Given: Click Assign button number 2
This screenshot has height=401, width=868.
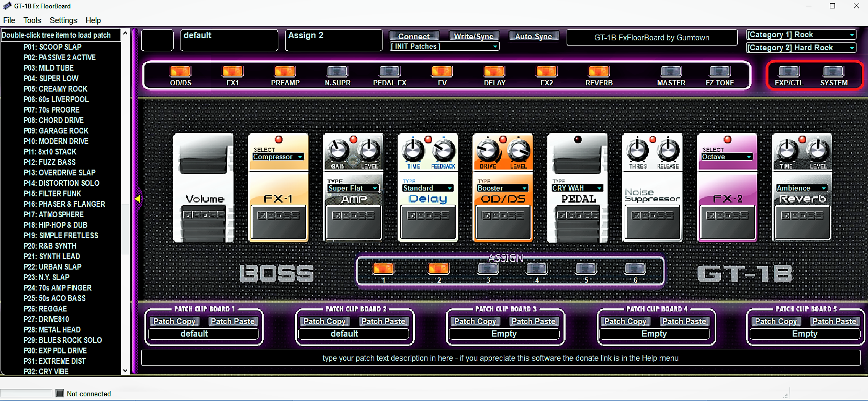Looking at the screenshot, I should coord(438,269).
